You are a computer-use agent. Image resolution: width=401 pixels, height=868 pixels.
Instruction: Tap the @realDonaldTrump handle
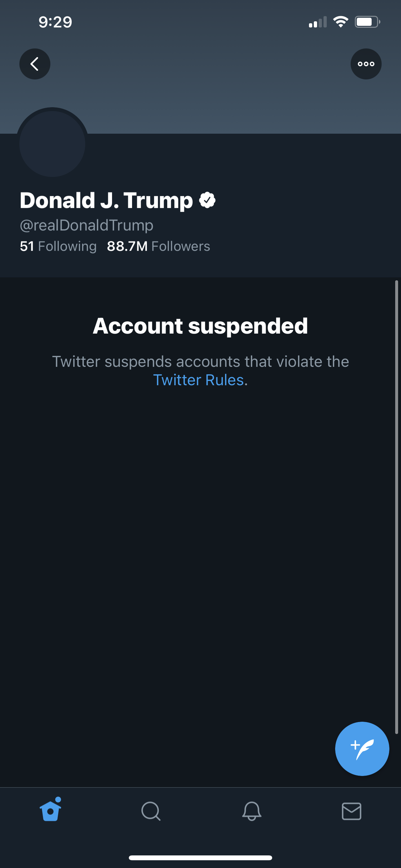87,225
